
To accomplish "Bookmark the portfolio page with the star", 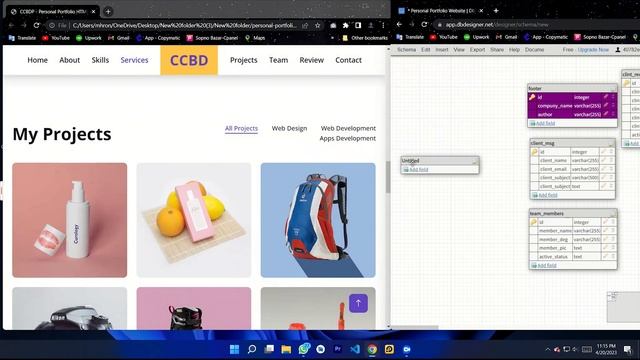I will click(318, 25).
